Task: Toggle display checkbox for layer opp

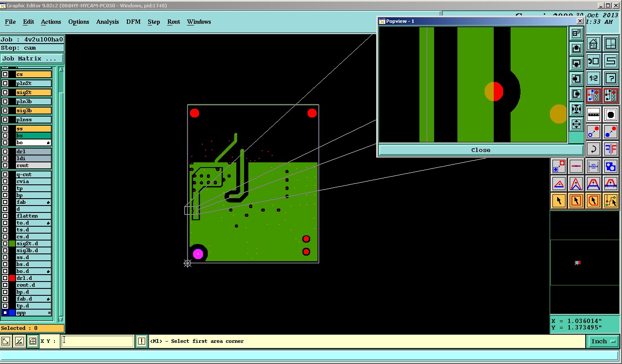Action: tap(5, 313)
